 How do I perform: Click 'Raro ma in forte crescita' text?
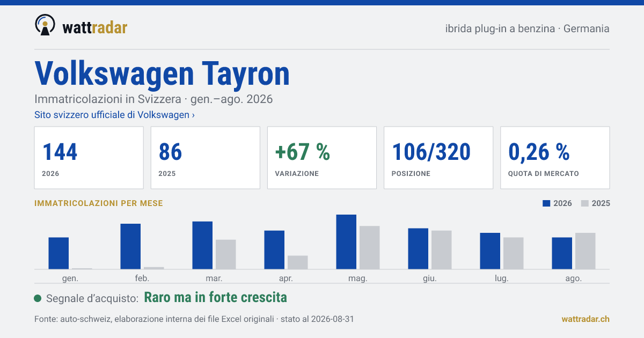(x=216, y=297)
